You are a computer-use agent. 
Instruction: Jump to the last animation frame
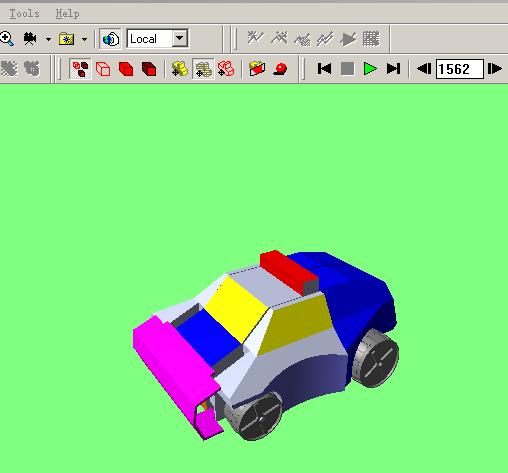click(393, 69)
